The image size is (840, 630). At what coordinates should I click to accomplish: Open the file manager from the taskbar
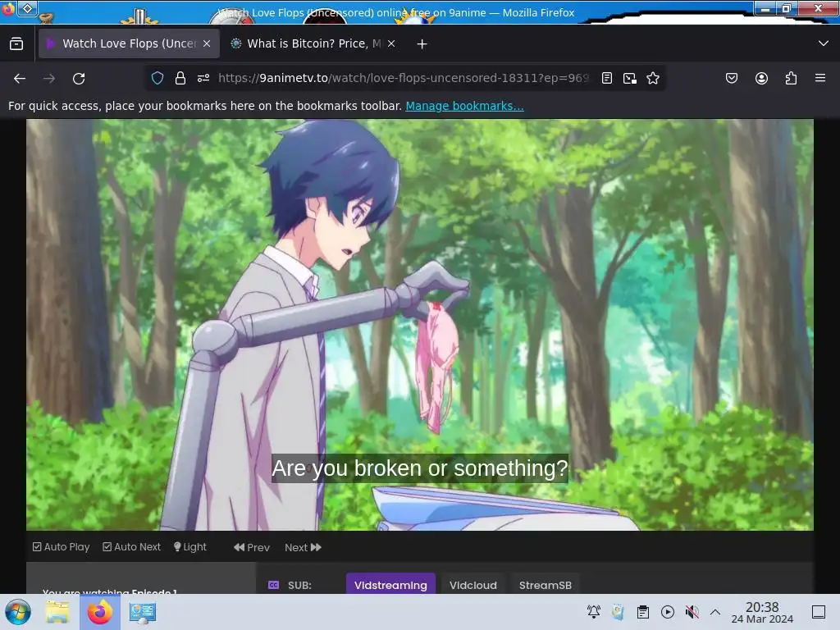[57, 612]
